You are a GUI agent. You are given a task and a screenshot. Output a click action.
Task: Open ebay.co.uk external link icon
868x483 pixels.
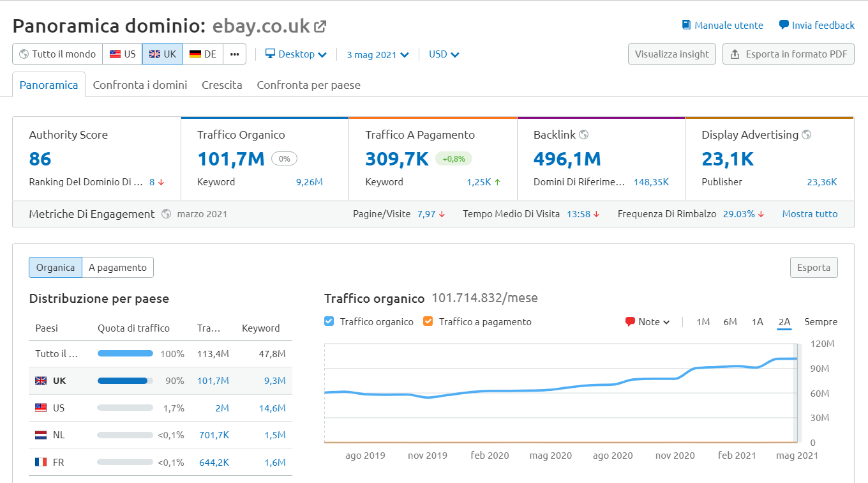point(320,26)
